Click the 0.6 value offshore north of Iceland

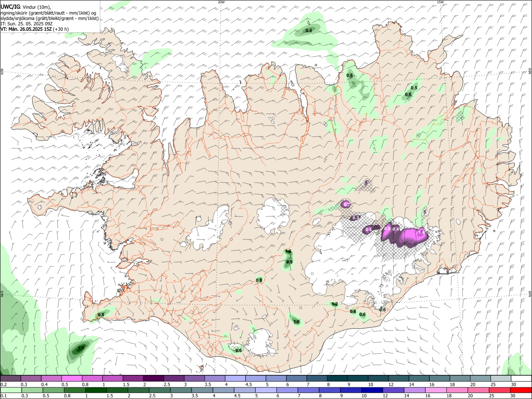point(309,30)
